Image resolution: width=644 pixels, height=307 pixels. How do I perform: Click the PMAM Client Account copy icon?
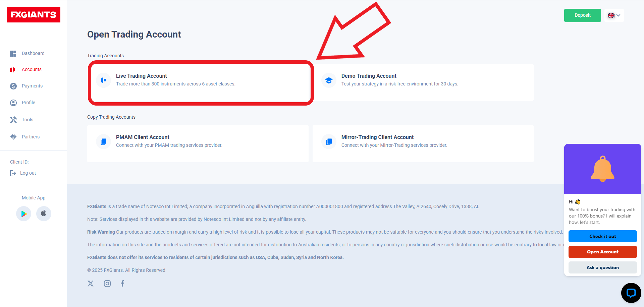coord(104,141)
